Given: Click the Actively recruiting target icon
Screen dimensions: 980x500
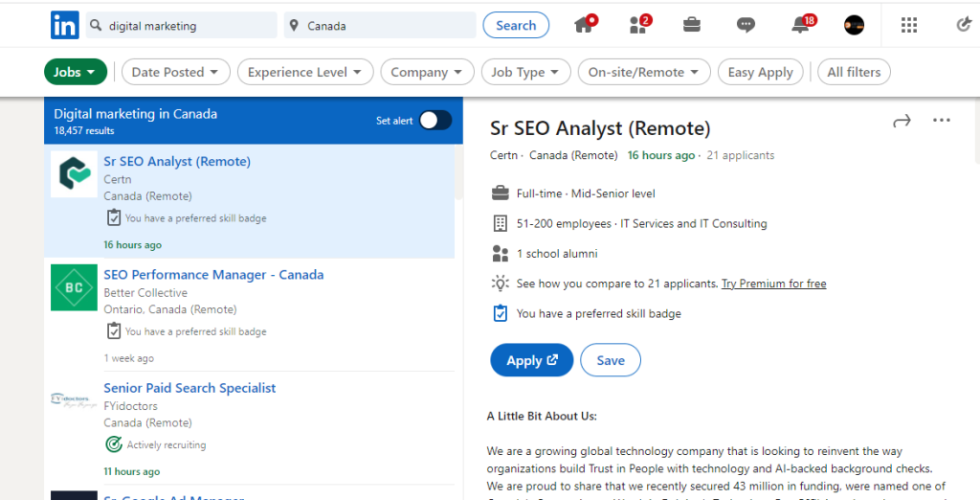Looking at the screenshot, I should 113,444.
